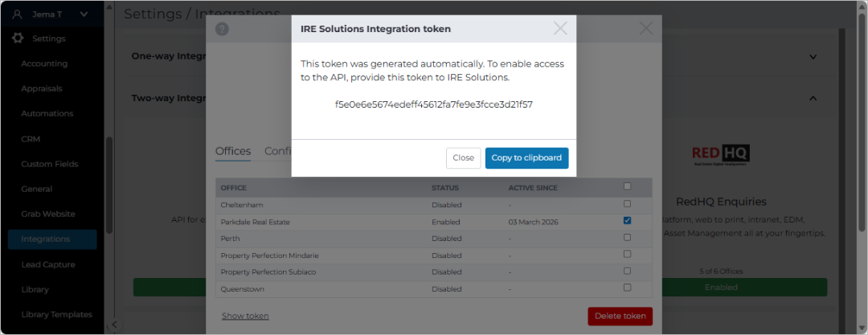868x335 pixels.
Task: Click the Show token link
Action: (245, 316)
